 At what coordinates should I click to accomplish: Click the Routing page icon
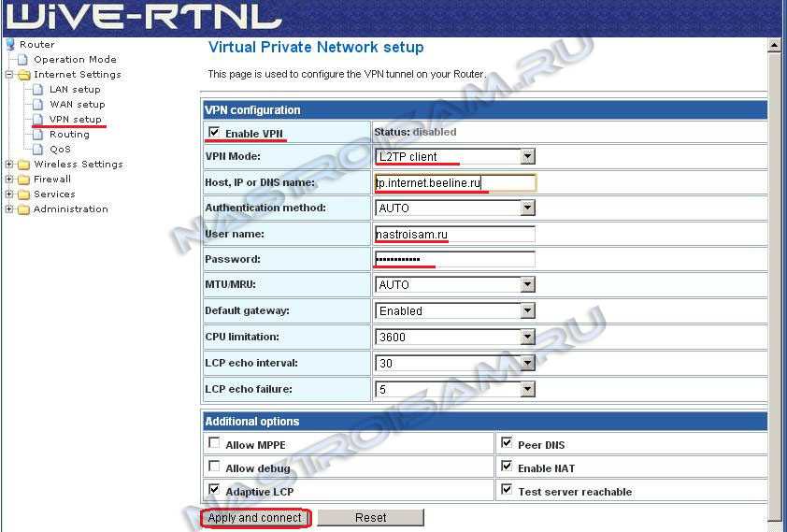click(x=38, y=135)
